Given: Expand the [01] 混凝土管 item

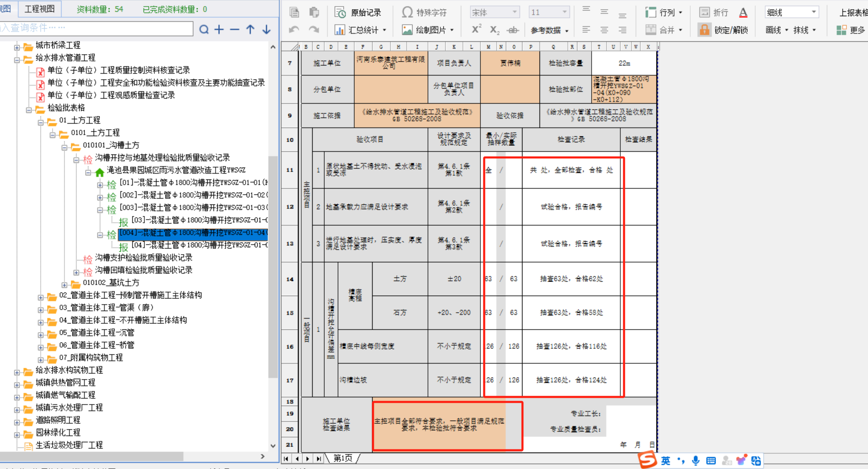Looking at the screenshot, I should pyautogui.click(x=100, y=185).
